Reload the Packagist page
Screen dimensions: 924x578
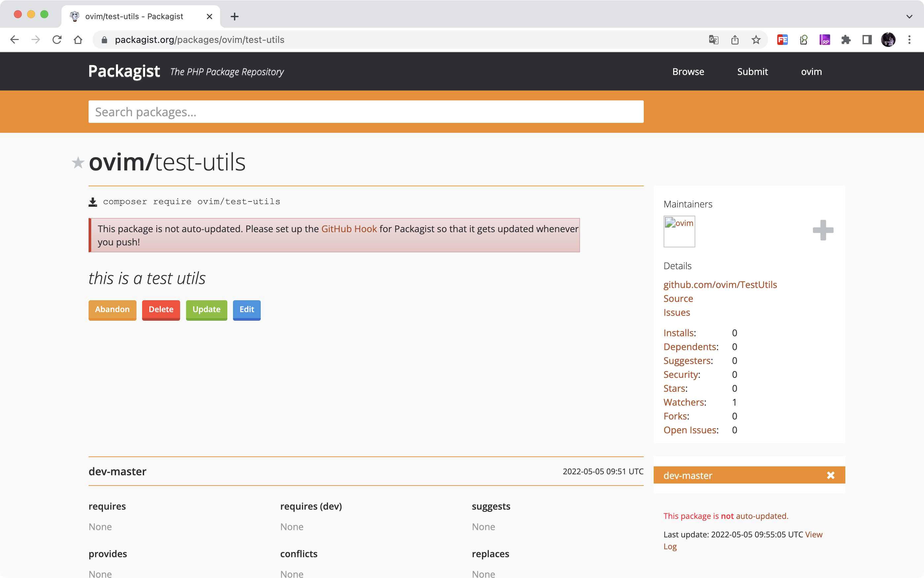click(57, 40)
